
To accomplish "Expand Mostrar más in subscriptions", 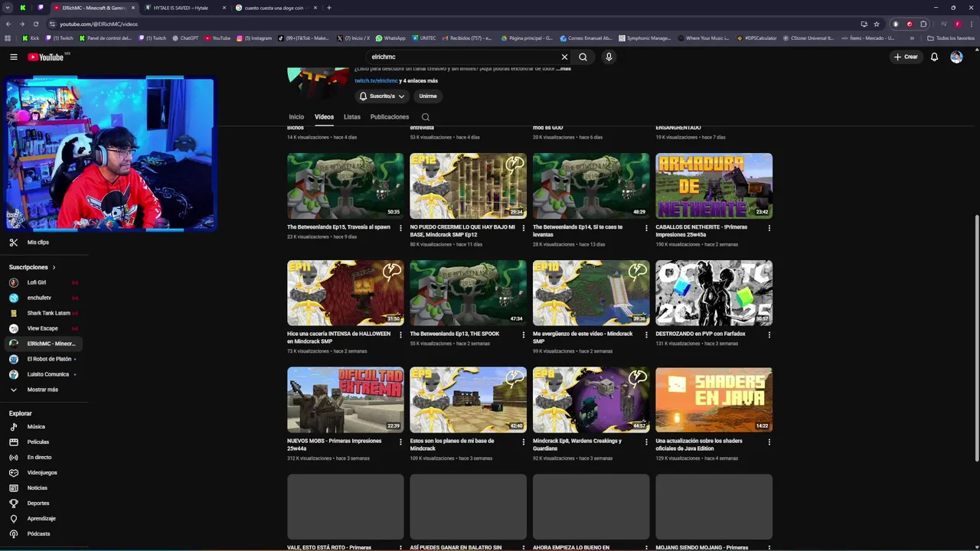I will click(44, 390).
